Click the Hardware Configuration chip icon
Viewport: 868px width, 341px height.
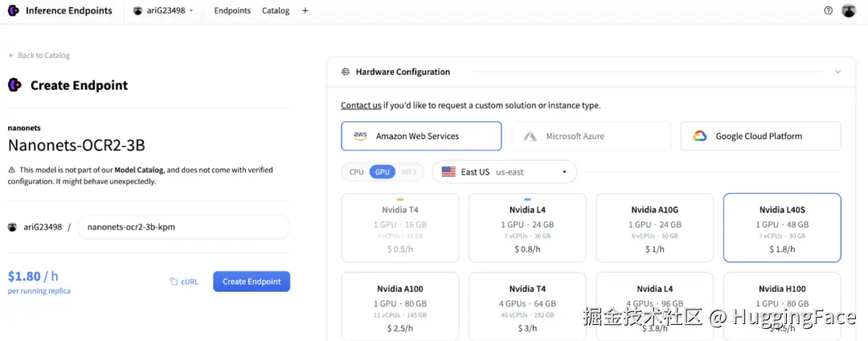click(346, 72)
